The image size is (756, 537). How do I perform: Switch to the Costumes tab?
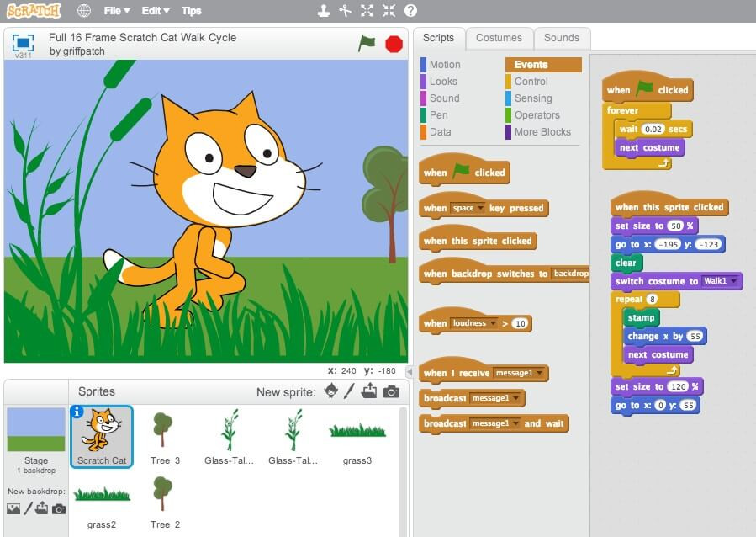tap(499, 38)
